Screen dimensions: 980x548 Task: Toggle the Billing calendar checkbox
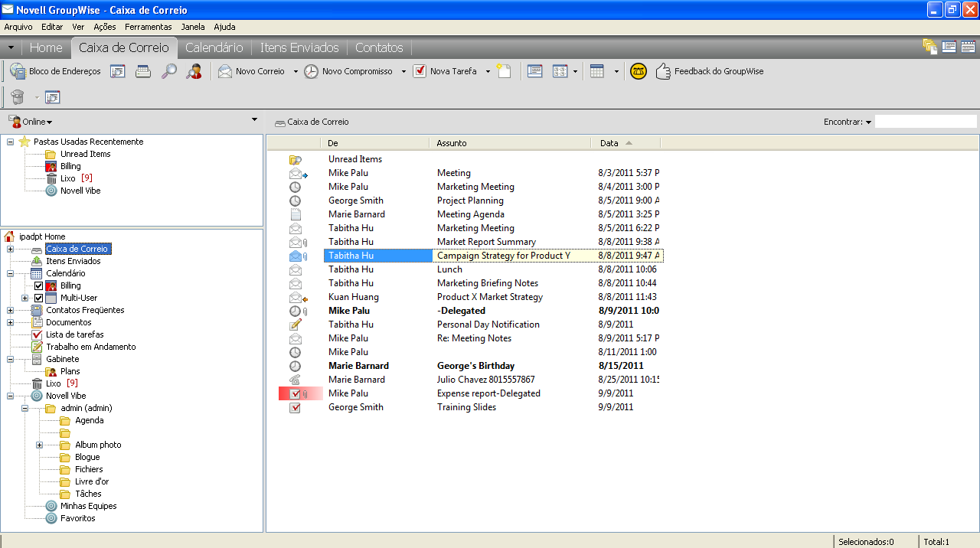pos(39,285)
